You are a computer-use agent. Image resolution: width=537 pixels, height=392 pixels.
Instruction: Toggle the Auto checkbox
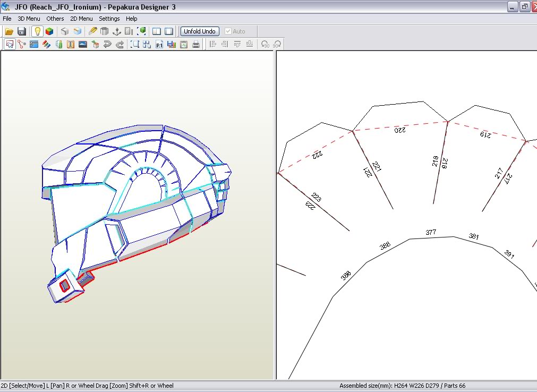(228, 31)
